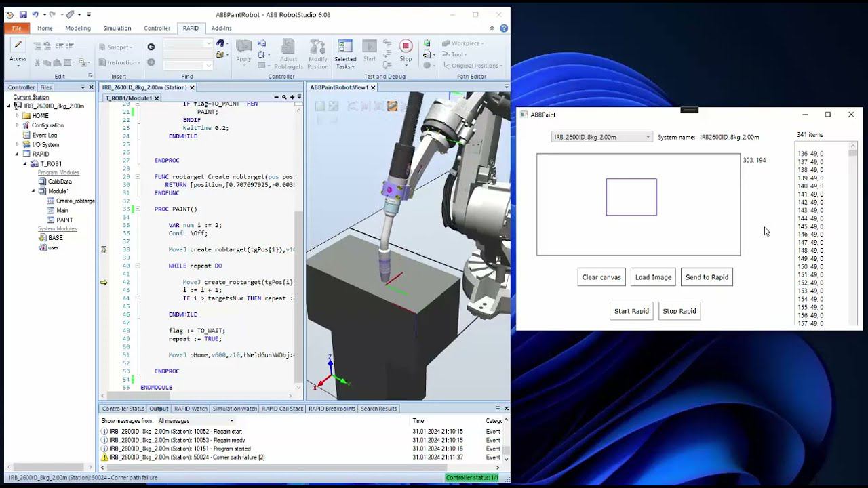Switch to the Files panel tab

click(x=46, y=87)
